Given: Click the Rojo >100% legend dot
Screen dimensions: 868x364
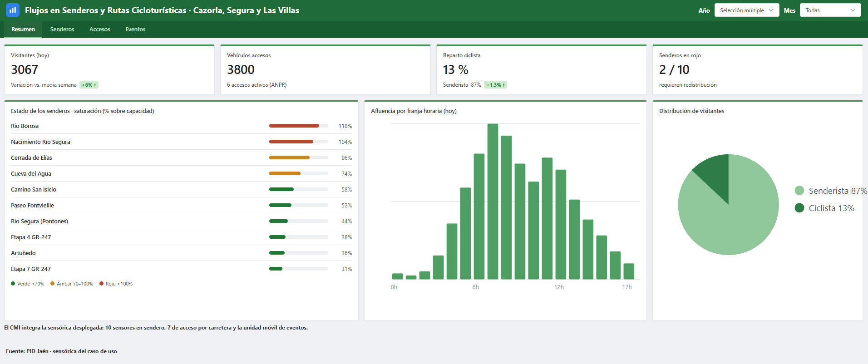Looking at the screenshot, I should [x=102, y=284].
